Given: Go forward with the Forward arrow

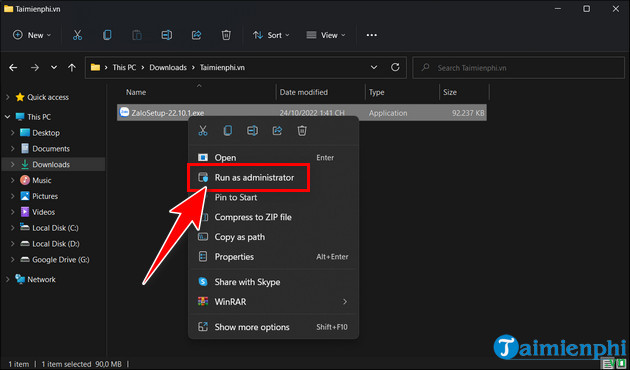Looking at the screenshot, I should [x=35, y=67].
